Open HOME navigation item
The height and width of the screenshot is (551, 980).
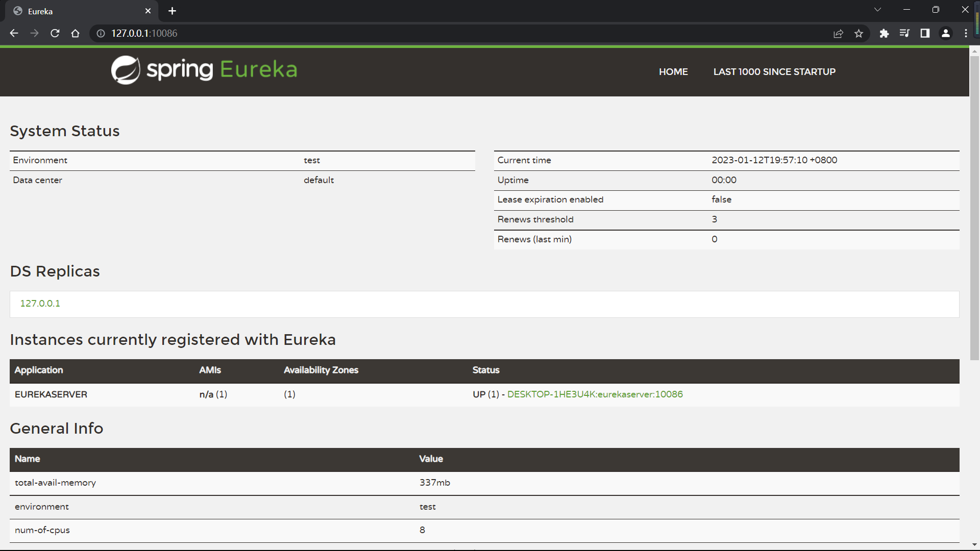[x=673, y=72]
